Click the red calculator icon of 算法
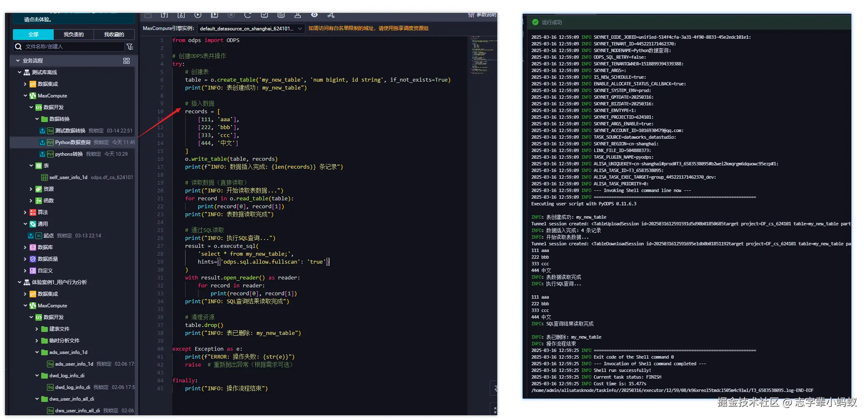The width and height of the screenshot is (868, 419). click(33, 212)
